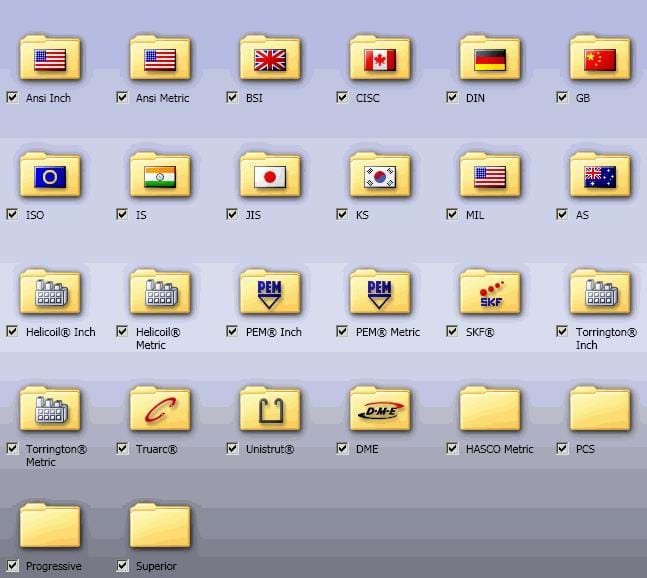Select the Truarc® folder icon
Image resolution: width=647 pixels, height=578 pixels.
tap(160, 410)
